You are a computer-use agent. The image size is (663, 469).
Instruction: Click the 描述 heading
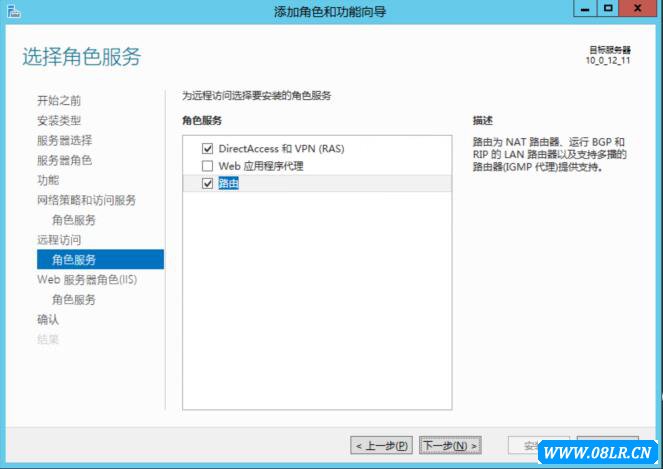tap(482, 121)
